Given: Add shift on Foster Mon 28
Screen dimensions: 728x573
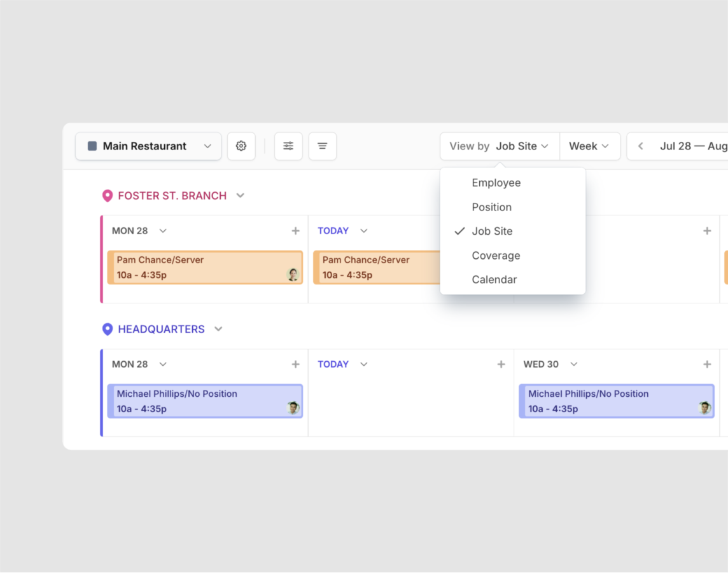Looking at the screenshot, I should [296, 231].
